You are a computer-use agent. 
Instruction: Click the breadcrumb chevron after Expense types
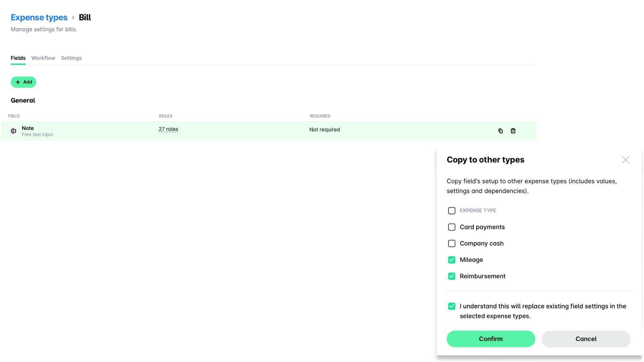coord(73,18)
